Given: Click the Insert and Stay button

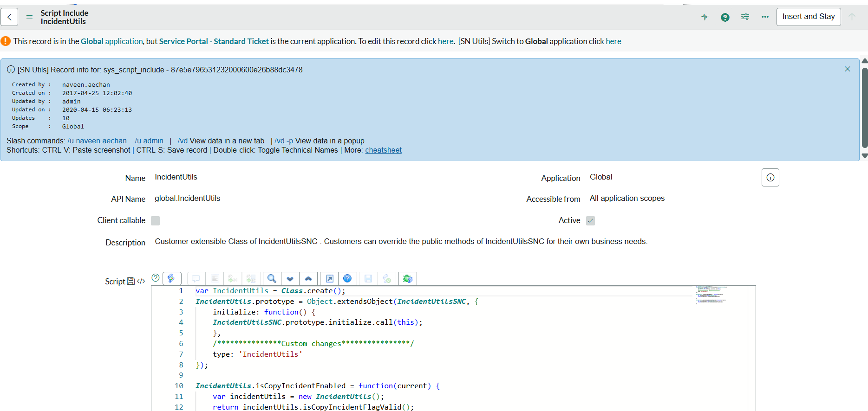Looking at the screenshot, I should click(809, 17).
